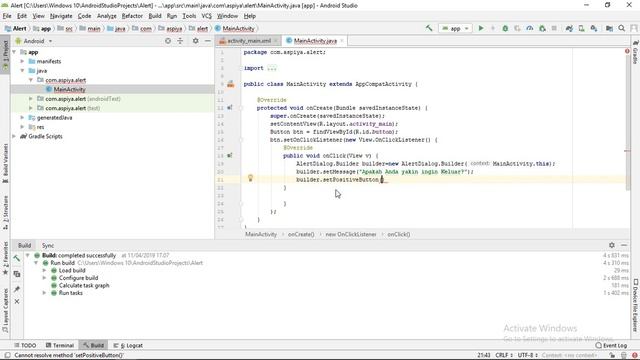
Task: Pin the Build tab with the pin icon
Action: [17, 289]
